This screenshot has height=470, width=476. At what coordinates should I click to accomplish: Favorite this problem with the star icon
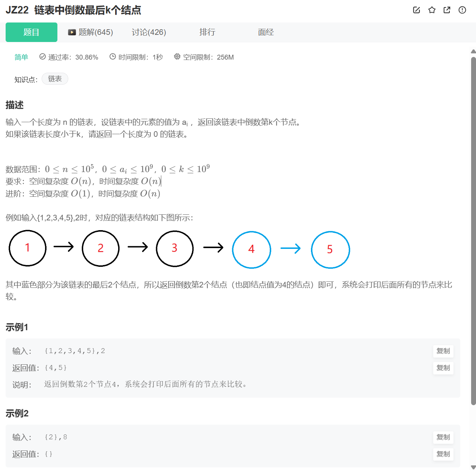coord(432,10)
